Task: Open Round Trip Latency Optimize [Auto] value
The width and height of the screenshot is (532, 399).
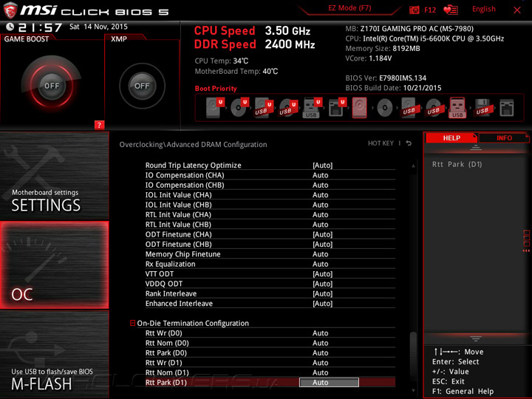Action: point(322,166)
